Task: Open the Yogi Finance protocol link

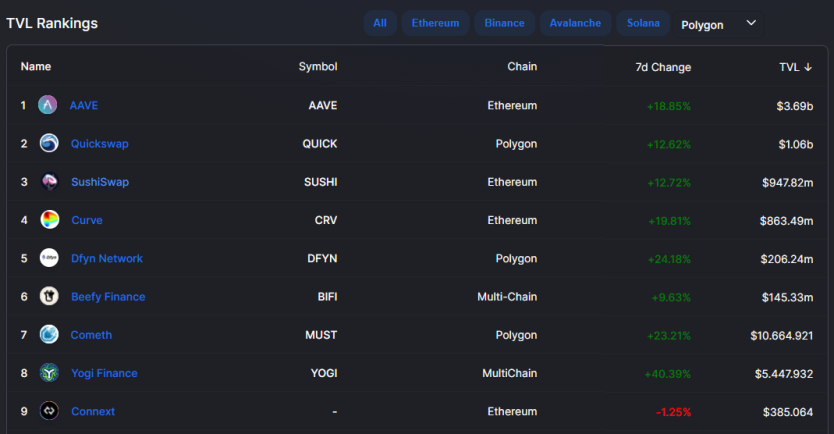Action: tap(104, 373)
